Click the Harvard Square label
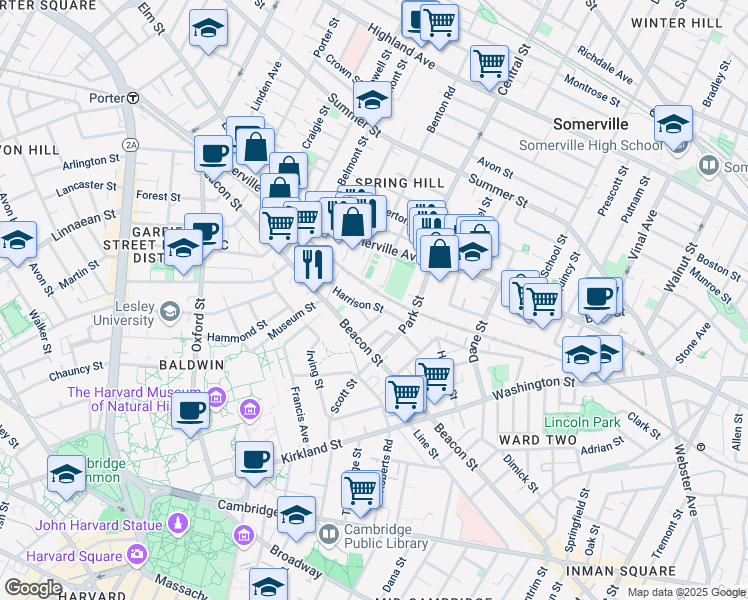Viewport: 748px width, 600px height. 74,556
